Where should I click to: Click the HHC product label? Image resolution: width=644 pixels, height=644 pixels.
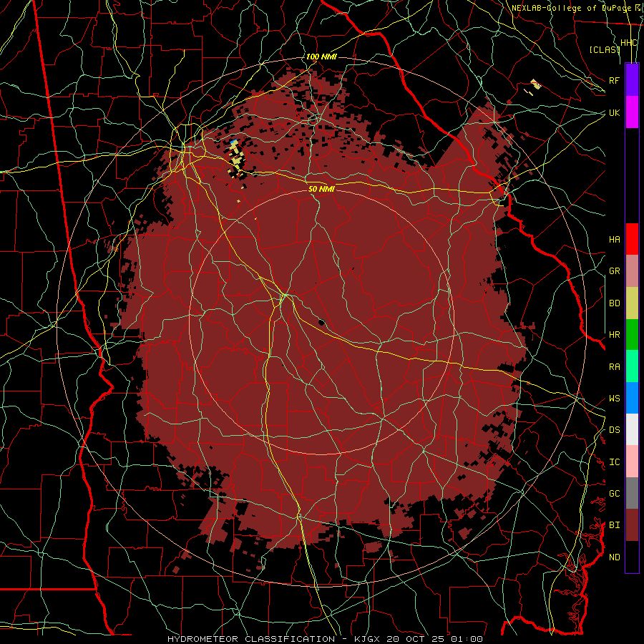[x=628, y=43]
